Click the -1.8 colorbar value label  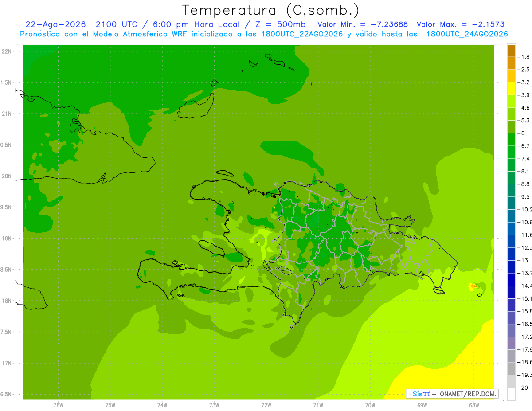[x=524, y=57]
